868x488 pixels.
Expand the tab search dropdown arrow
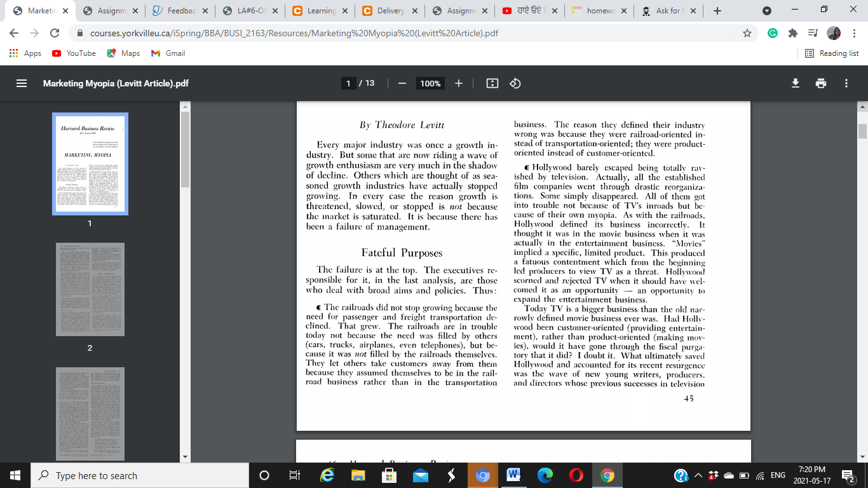[x=766, y=11]
